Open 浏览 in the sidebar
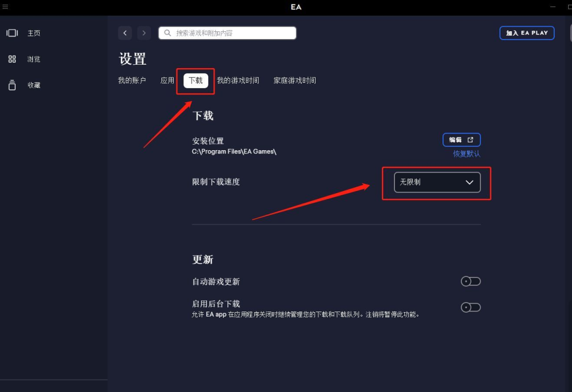This screenshot has height=392, width=572. 34,59
